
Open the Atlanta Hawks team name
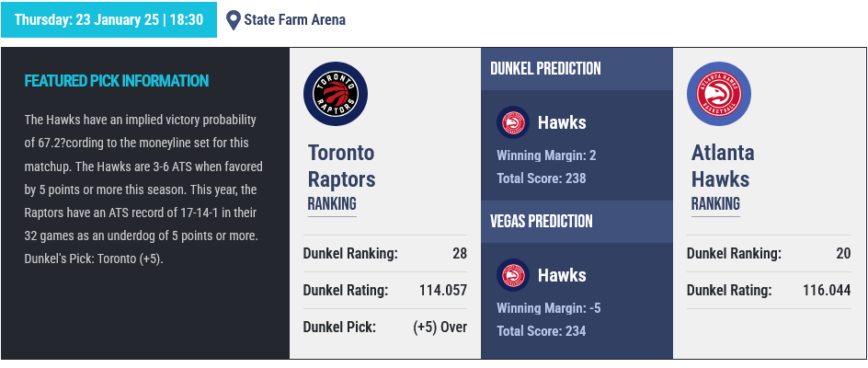pos(723,166)
